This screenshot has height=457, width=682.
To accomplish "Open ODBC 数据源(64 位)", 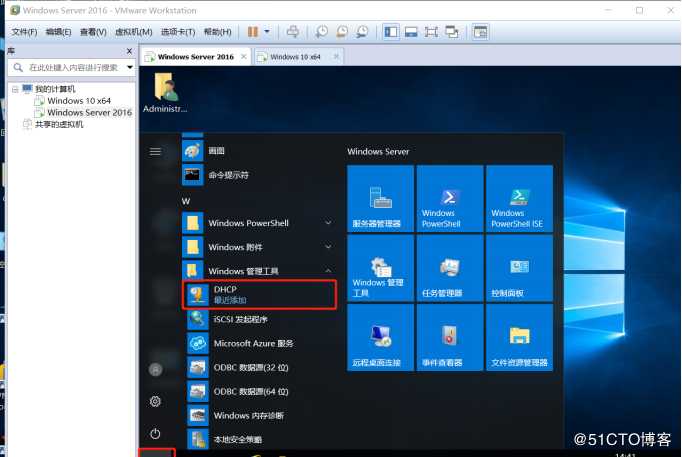I will pos(261,391).
